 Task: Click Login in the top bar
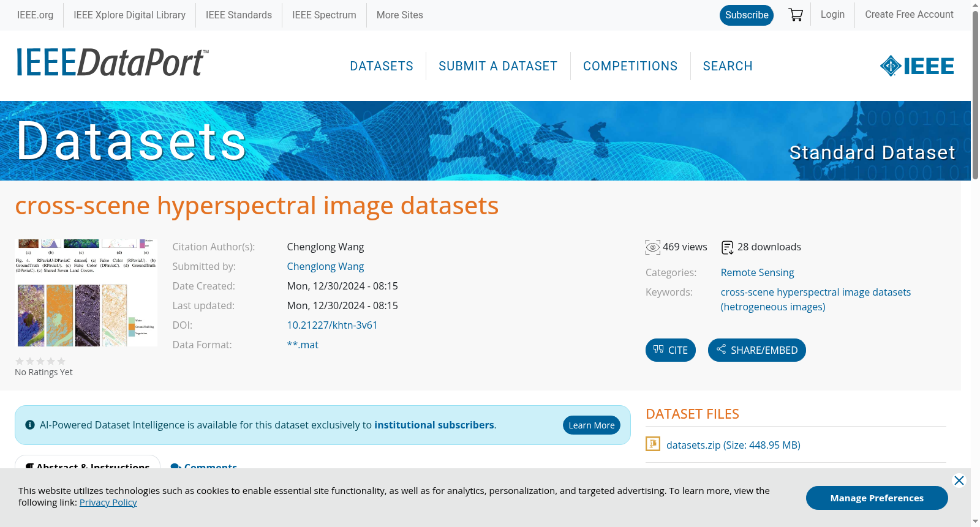(832, 15)
